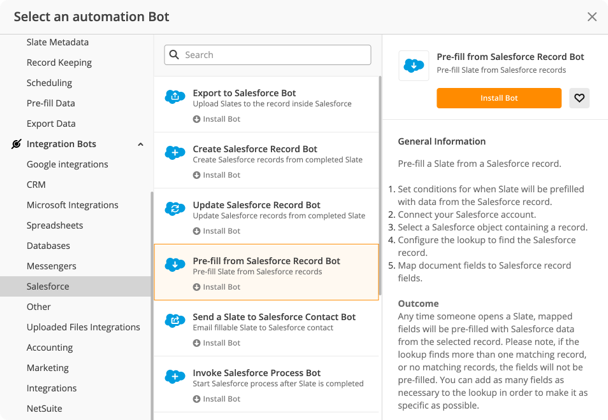Select Export to Salesforce Bot title

[x=244, y=93]
